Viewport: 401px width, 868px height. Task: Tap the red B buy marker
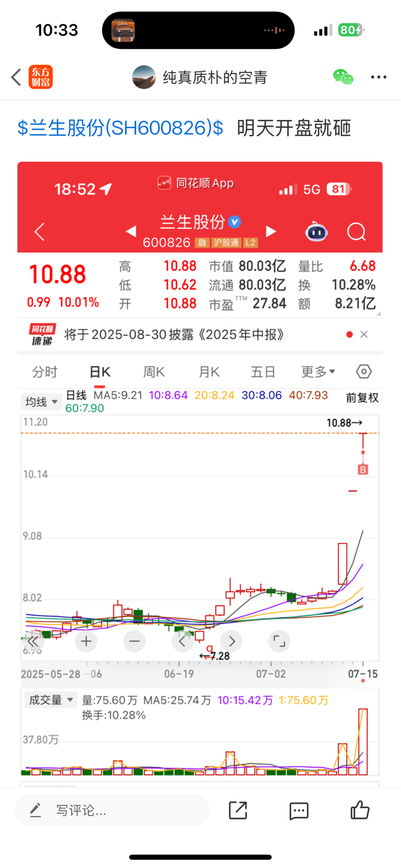click(363, 470)
